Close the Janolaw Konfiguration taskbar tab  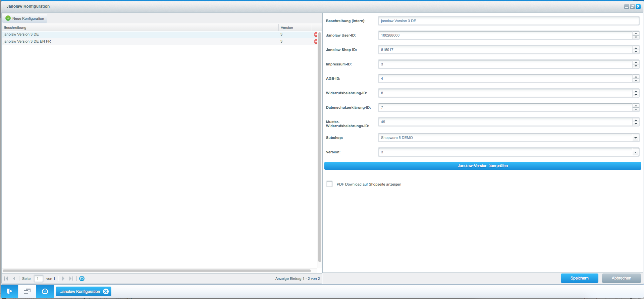point(106,291)
